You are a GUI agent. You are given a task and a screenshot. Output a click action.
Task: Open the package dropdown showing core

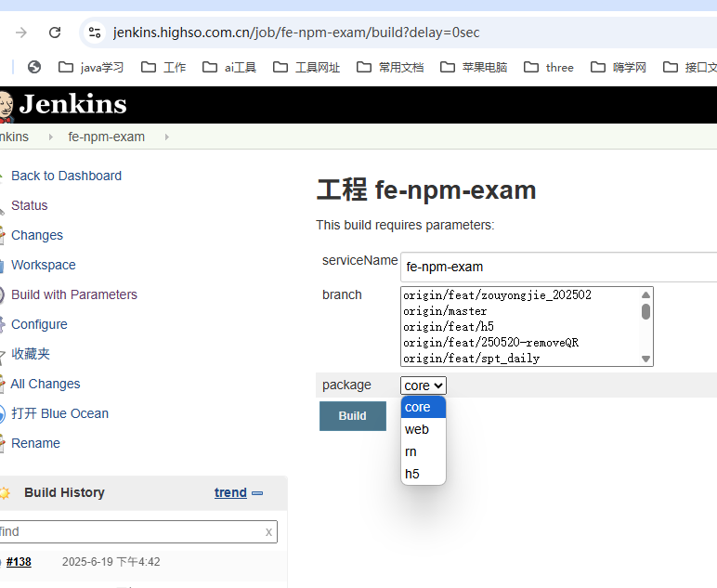tap(424, 385)
